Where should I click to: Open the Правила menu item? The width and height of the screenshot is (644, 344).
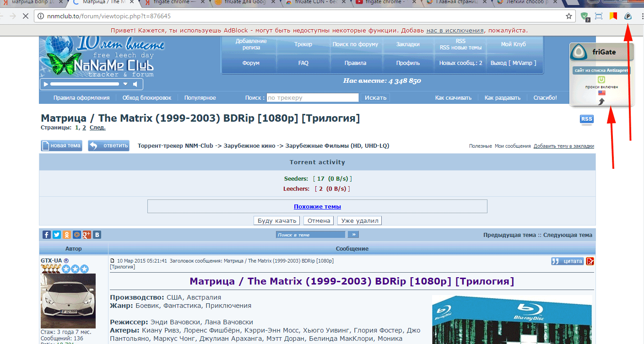[x=355, y=63]
